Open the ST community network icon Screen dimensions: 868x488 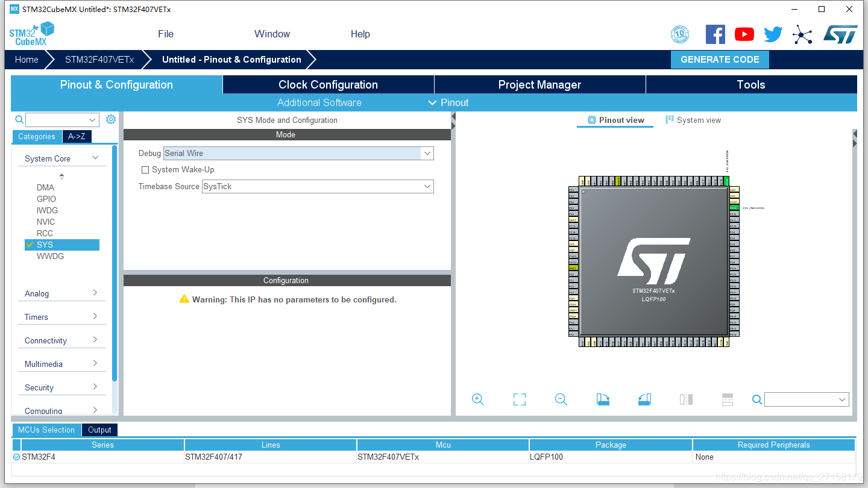(802, 34)
